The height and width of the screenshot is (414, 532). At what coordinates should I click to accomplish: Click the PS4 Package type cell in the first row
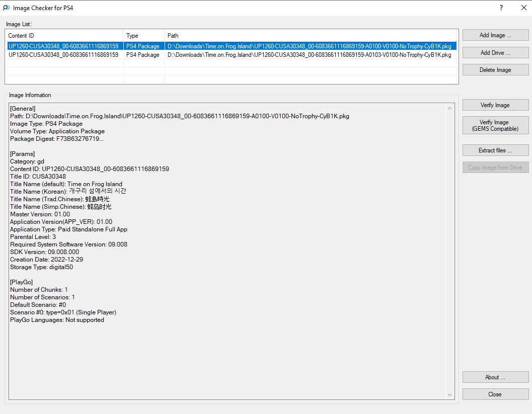(143, 46)
